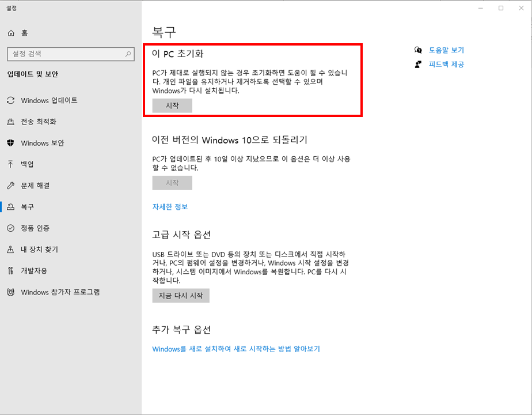Click the 추가 복구 옵션 heading
Image resolution: width=532 pixels, height=415 pixels.
(181, 330)
